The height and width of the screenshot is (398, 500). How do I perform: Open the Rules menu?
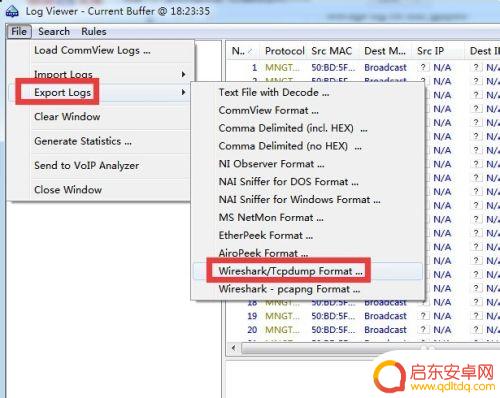click(x=94, y=32)
